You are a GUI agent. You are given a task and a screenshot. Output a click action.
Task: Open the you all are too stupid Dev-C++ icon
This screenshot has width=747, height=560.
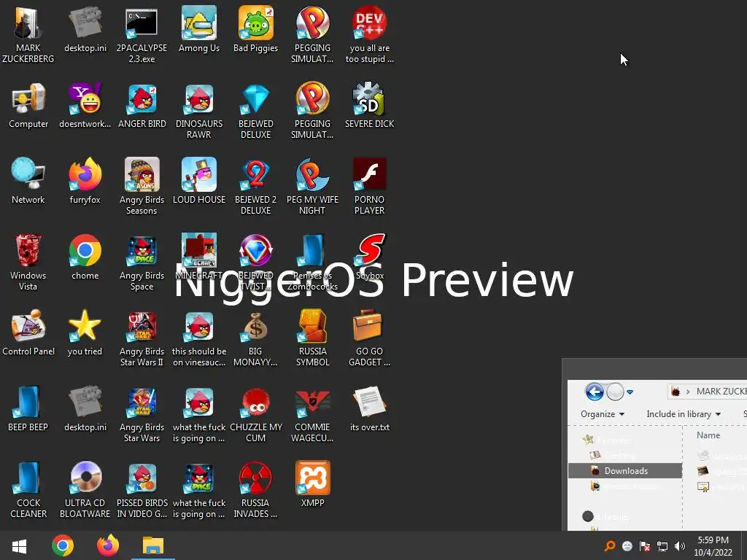[370, 23]
